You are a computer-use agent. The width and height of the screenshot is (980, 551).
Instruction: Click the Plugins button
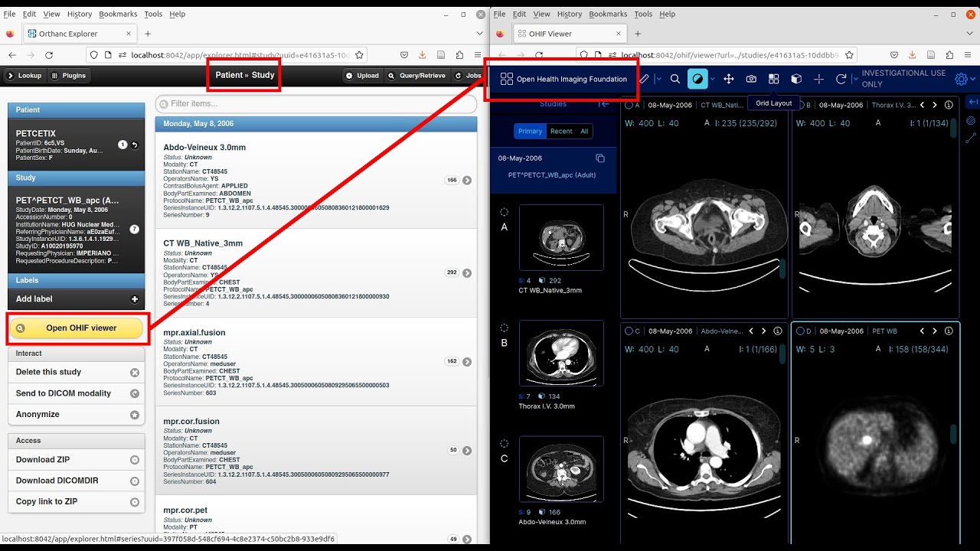(x=69, y=76)
